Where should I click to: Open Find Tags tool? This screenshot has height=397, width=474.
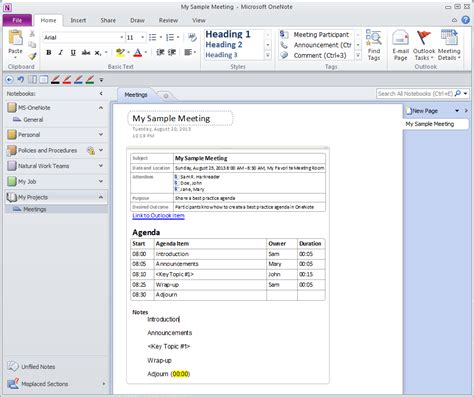(374, 45)
